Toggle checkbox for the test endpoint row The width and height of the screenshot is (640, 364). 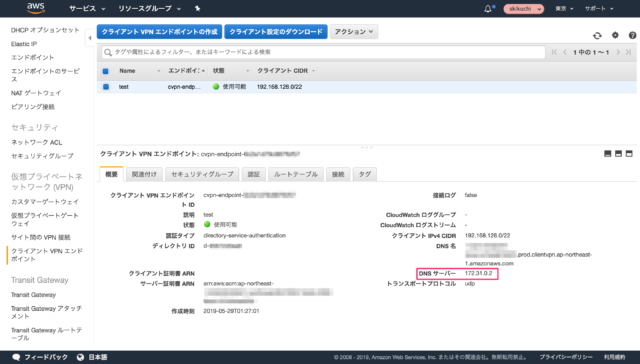pyautogui.click(x=106, y=87)
